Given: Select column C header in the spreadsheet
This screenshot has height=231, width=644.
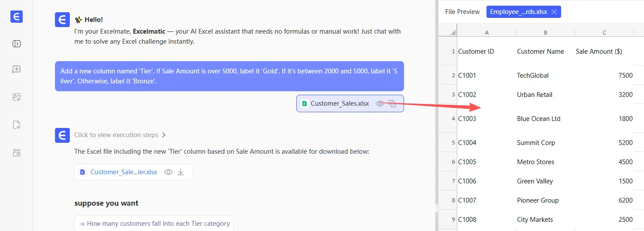Looking at the screenshot, I should pyautogui.click(x=604, y=32).
